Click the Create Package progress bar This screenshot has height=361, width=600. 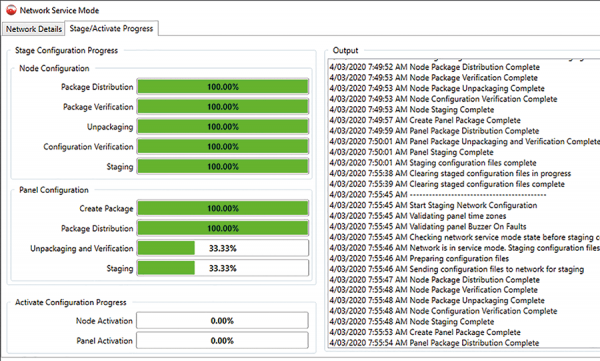pyautogui.click(x=223, y=208)
